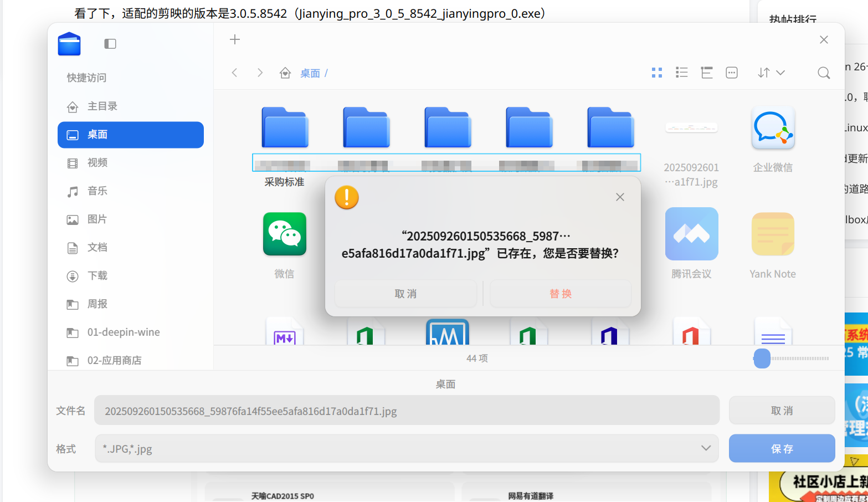Switch to list view

click(682, 73)
